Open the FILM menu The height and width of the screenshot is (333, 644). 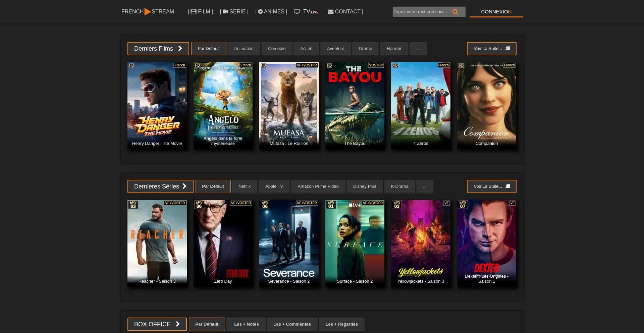[201, 12]
